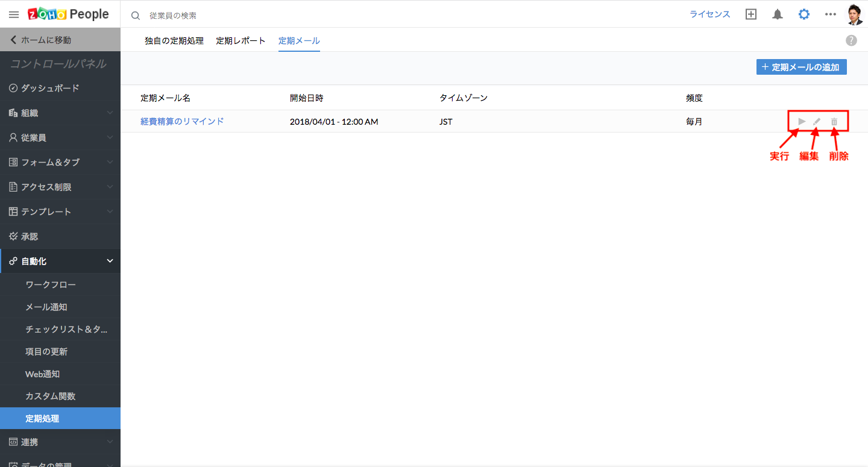Click the quick add plus icon
Viewport: 868px width, 467px height.
pos(751,14)
